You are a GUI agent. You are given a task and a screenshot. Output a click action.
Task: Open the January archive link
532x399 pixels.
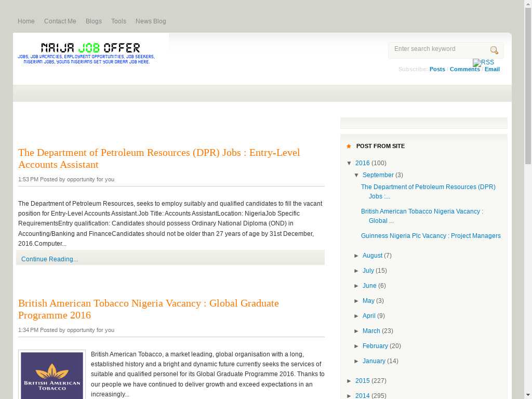pos(374,361)
